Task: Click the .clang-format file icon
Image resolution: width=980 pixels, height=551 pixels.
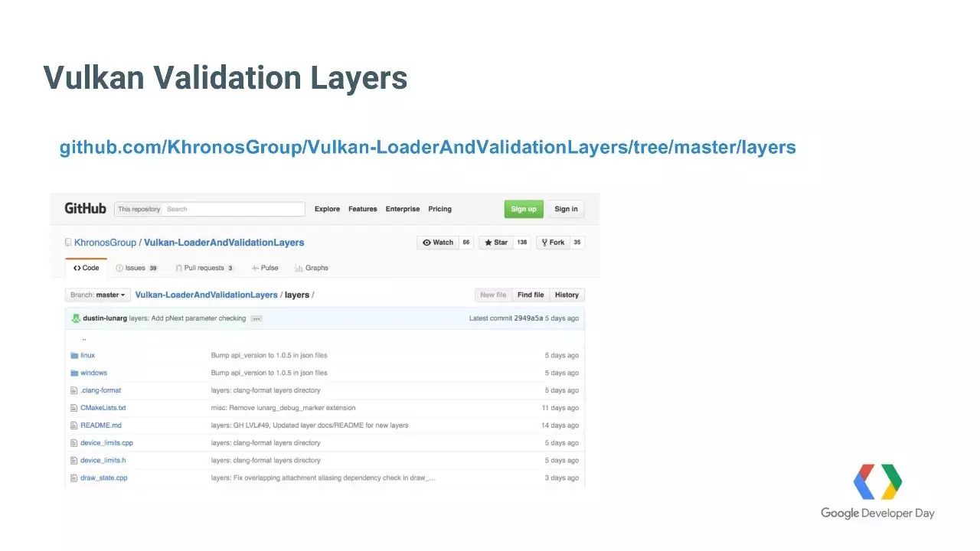Action: point(74,390)
